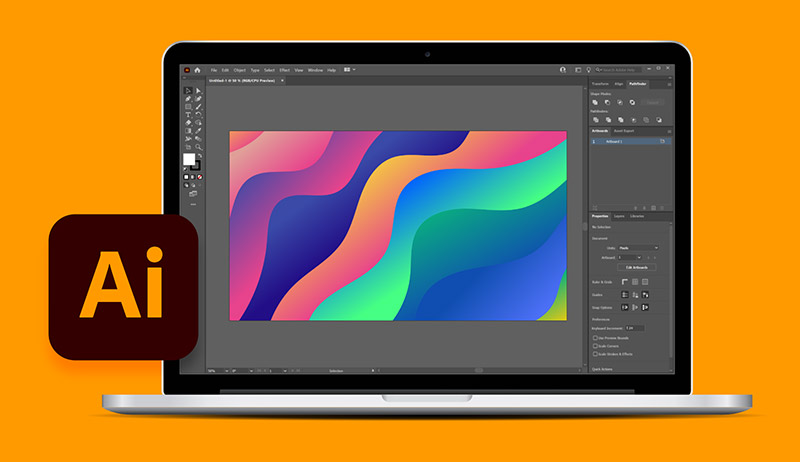The image size is (800, 462).
Task: Click the Exclude shape mode icon
Action: tap(632, 102)
